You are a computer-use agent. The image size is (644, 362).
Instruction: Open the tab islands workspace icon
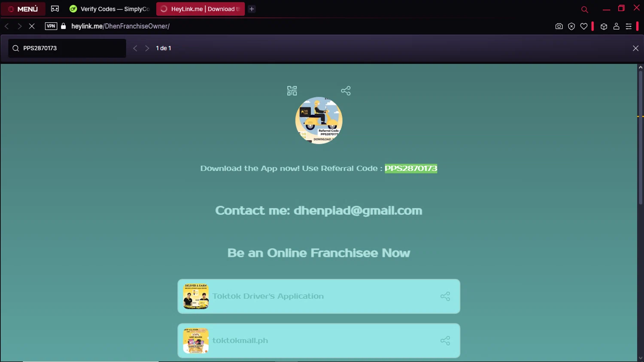point(55,9)
